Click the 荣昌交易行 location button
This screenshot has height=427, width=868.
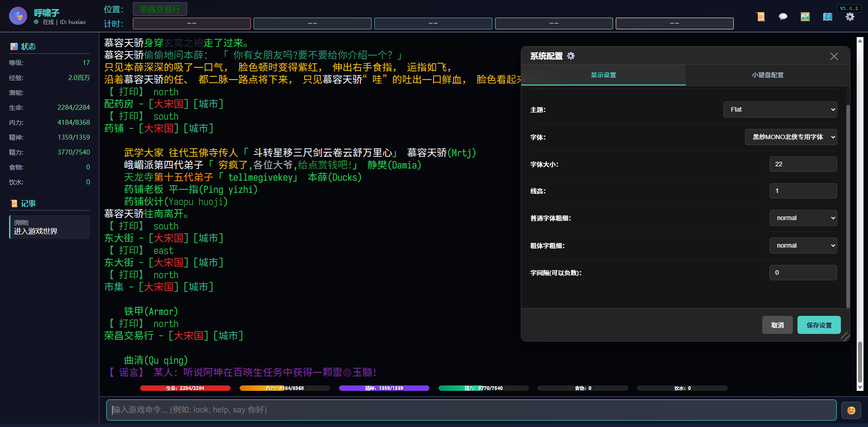click(160, 9)
